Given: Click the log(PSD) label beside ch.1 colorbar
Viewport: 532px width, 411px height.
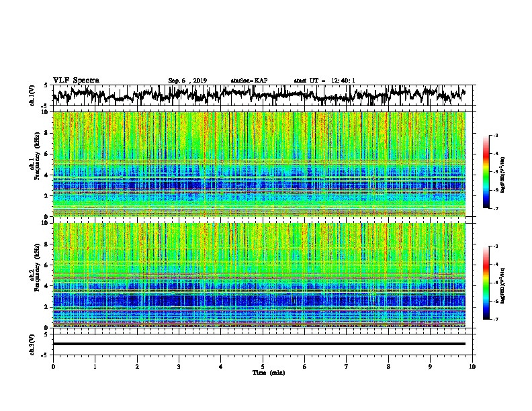Looking at the screenshot, I should [503, 175].
